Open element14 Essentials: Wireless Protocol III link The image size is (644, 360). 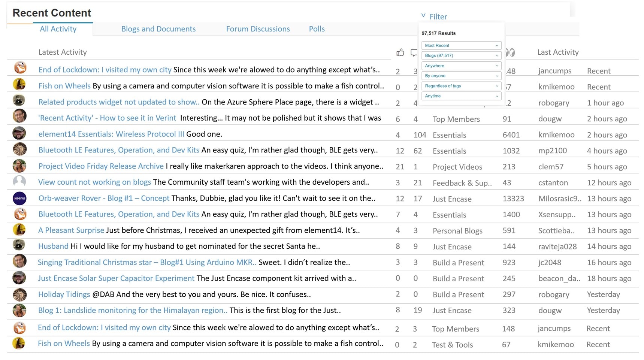(111, 134)
